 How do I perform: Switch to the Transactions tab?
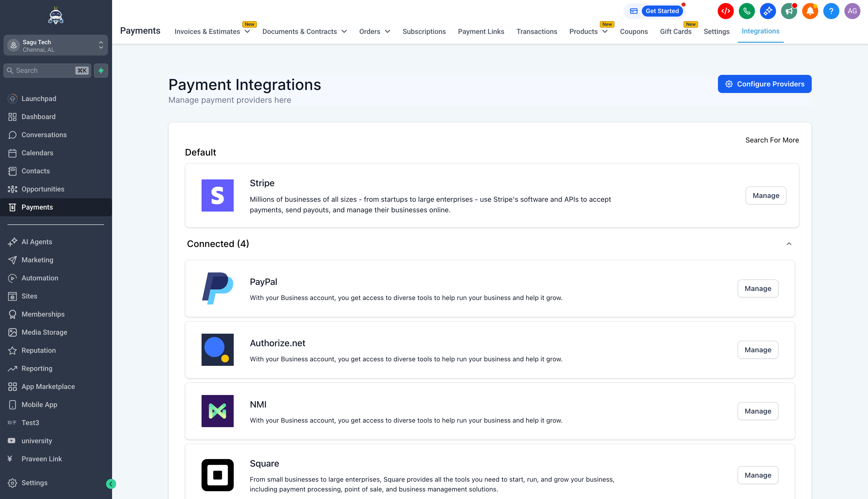(x=537, y=31)
